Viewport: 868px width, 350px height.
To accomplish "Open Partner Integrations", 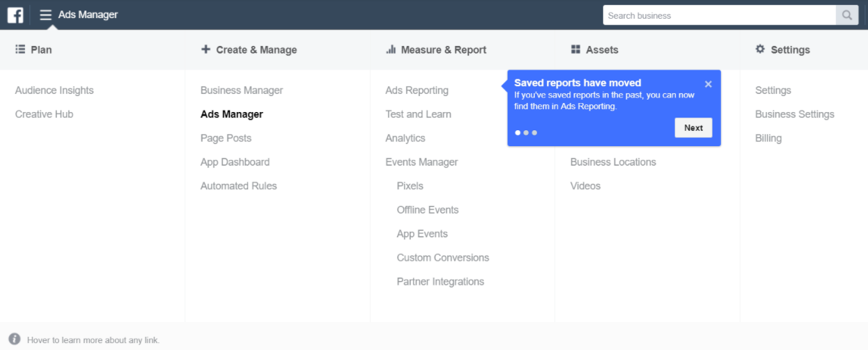I will click(440, 282).
